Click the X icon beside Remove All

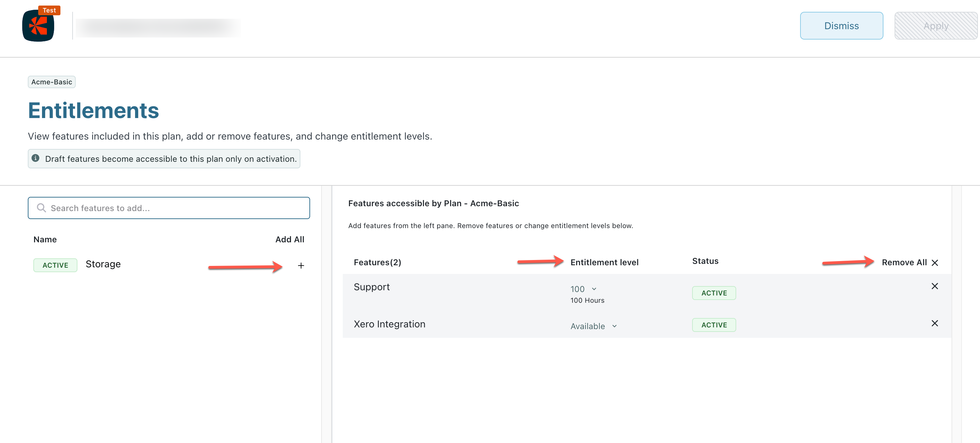(935, 262)
